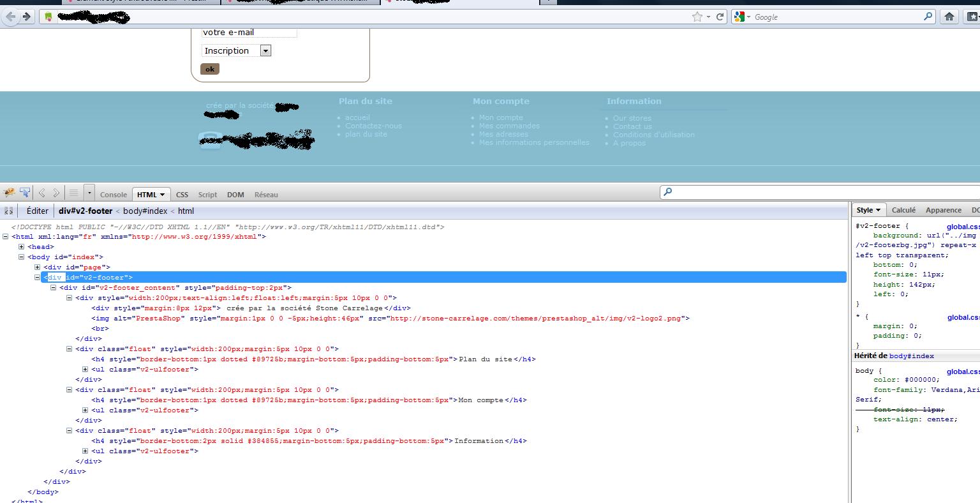Click the magnifier in Firebug's search field
The width and height of the screenshot is (980, 503).
pos(667,191)
